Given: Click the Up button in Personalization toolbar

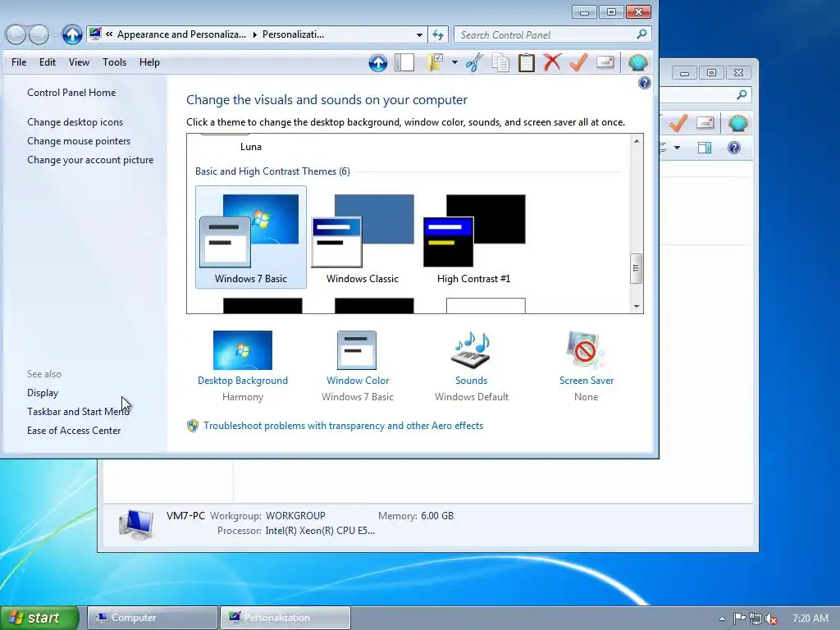Looking at the screenshot, I should tap(377, 62).
